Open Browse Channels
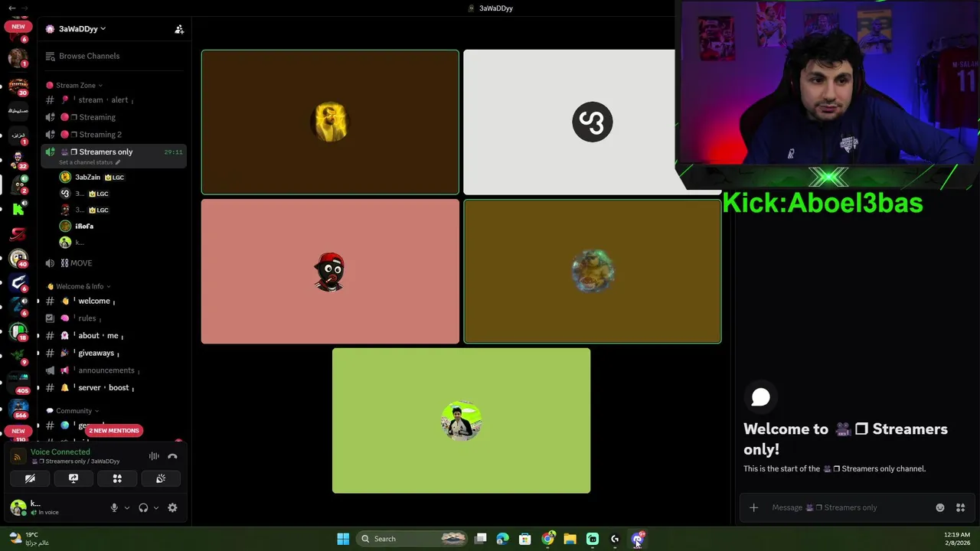 coord(89,56)
